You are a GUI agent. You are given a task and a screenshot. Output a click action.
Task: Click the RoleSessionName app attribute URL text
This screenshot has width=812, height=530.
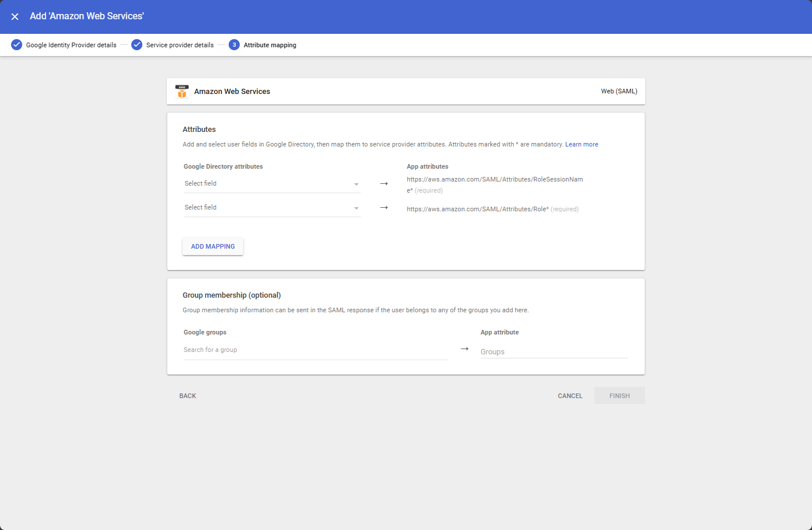pyautogui.click(x=495, y=184)
